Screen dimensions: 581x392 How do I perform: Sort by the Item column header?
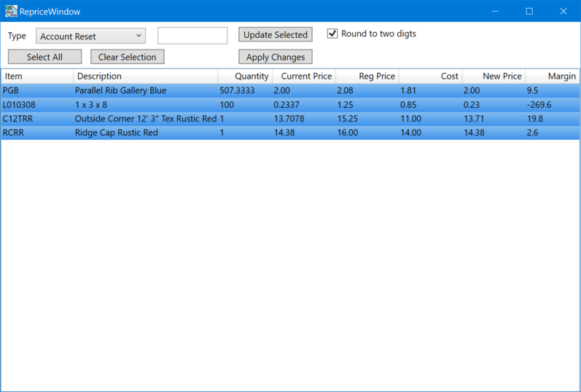[x=36, y=76]
